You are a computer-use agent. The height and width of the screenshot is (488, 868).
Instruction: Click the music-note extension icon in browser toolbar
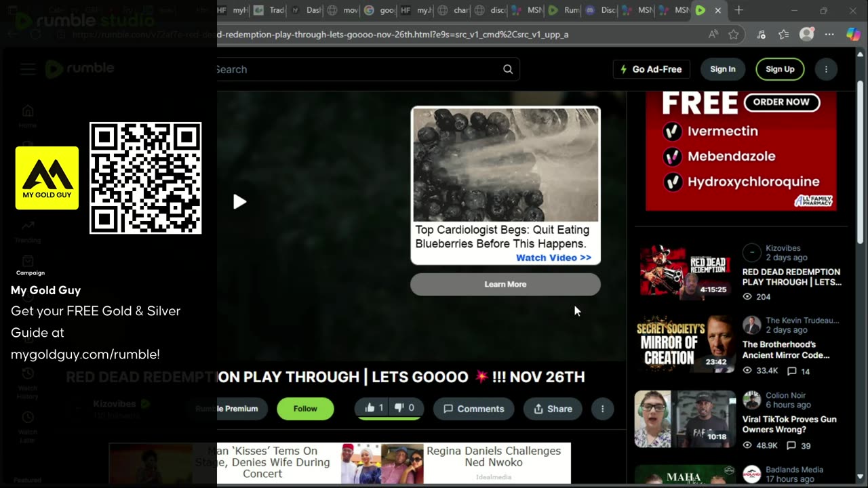click(x=761, y=35)
